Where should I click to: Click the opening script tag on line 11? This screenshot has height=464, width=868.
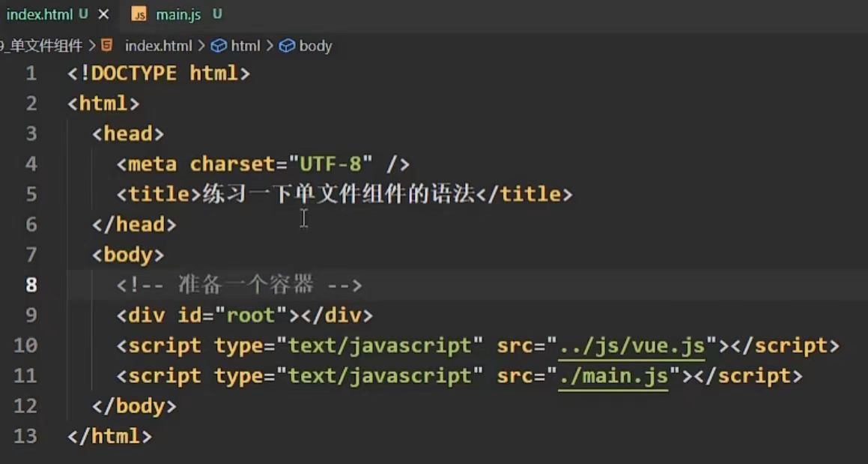[x=159, y=376]
